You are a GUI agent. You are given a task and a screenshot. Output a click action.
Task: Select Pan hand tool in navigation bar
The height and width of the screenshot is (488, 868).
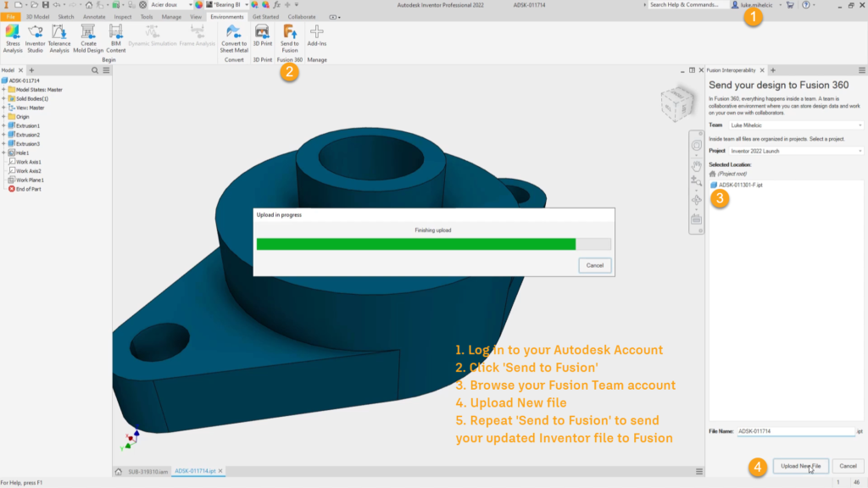point(697,165)
